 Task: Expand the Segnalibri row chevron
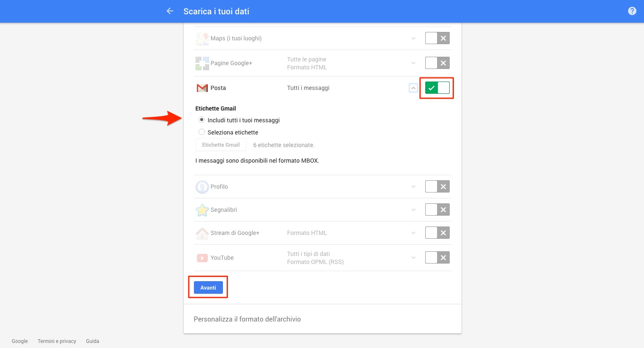point(413,210)
